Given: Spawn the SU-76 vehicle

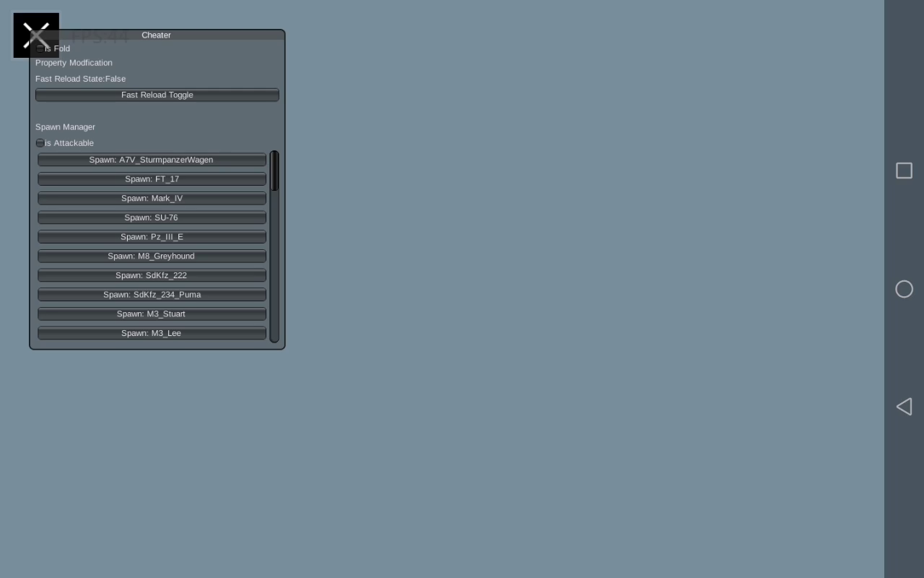Looking at the screenshot, I should click(152, 217).
